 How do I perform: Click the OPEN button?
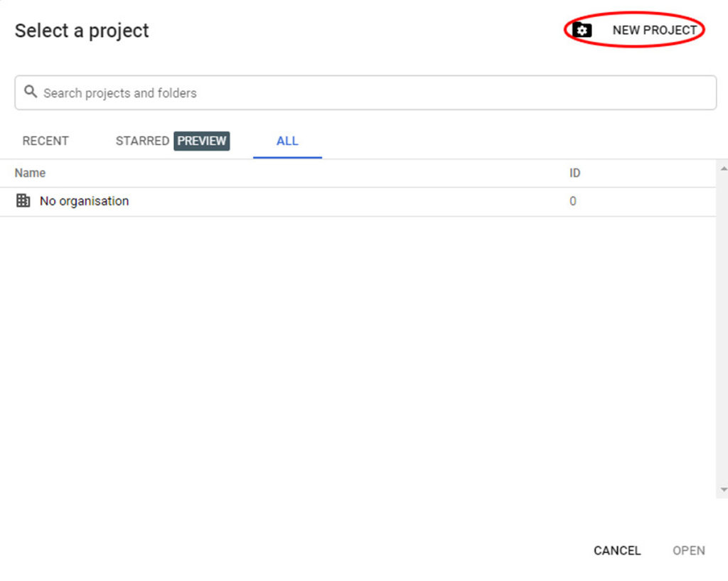point(687,550)
